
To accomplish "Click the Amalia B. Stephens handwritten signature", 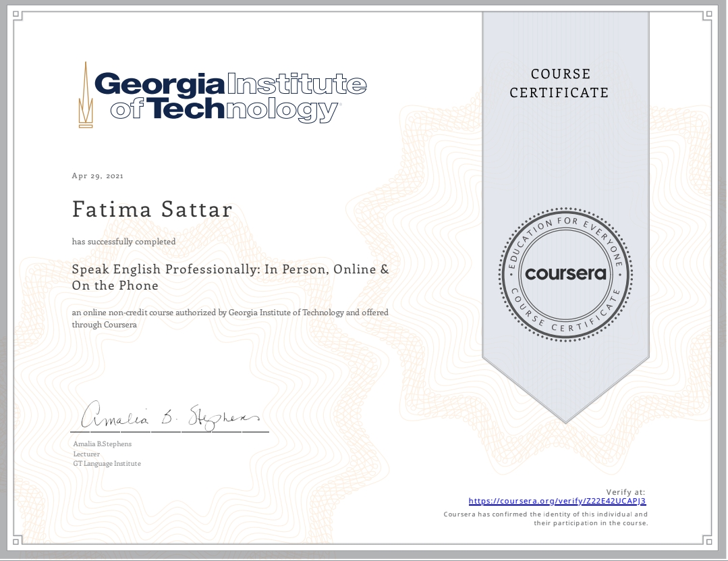I will 170,415.
